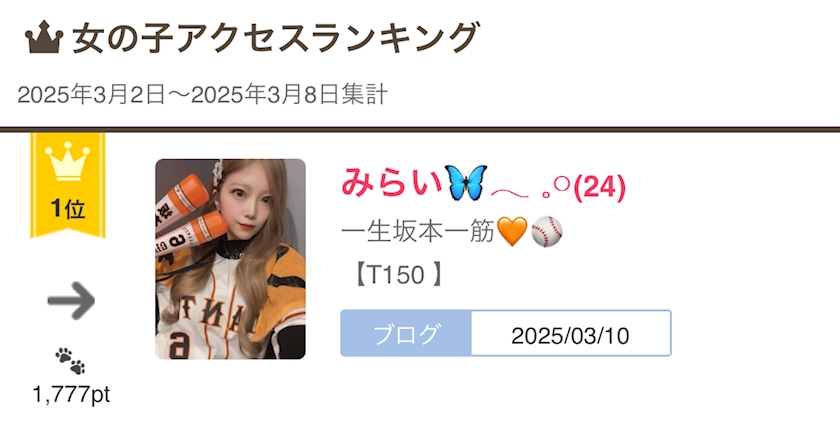Viewport: 840px width, 435px height.
Task: Click the circle decorations after the name
Action: pos(555,188)
